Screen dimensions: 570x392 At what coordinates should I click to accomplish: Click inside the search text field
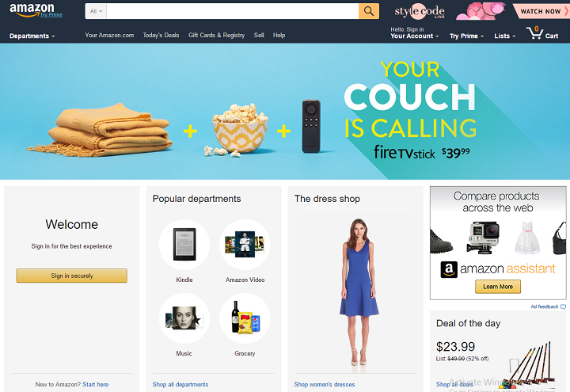pyautogui.click(x=233, y=11)
